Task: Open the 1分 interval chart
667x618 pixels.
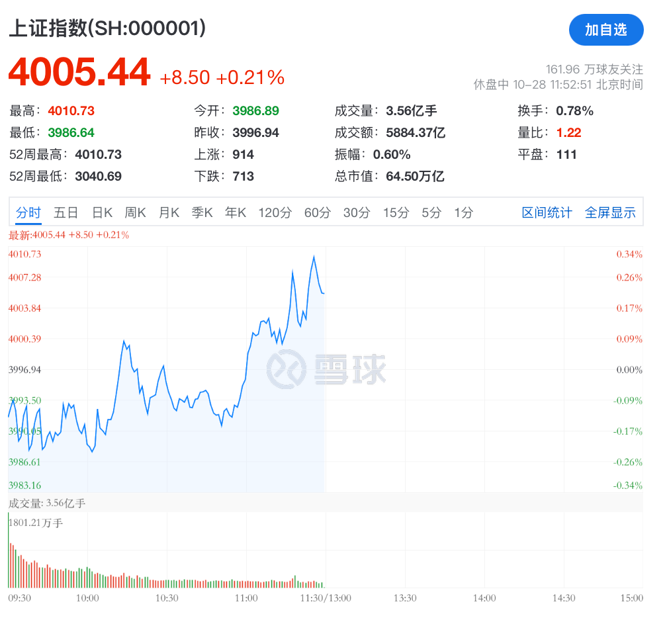Action: coord(463,212)
